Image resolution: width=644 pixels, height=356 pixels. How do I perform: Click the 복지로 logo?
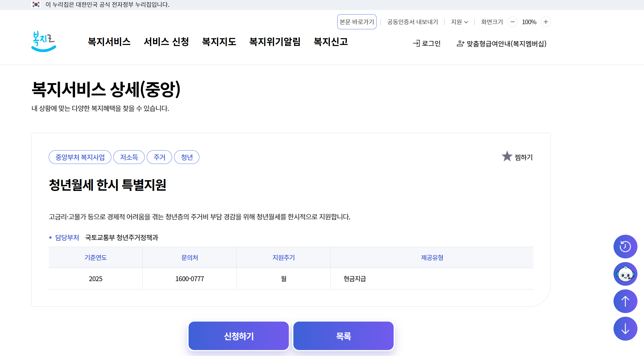click(43, 42)
